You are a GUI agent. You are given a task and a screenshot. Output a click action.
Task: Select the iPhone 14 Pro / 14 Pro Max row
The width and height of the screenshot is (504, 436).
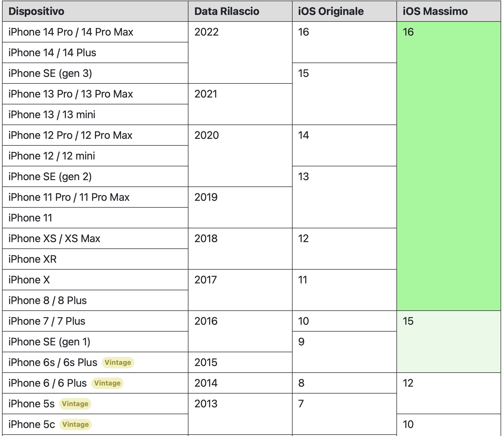tap(71, 32)
